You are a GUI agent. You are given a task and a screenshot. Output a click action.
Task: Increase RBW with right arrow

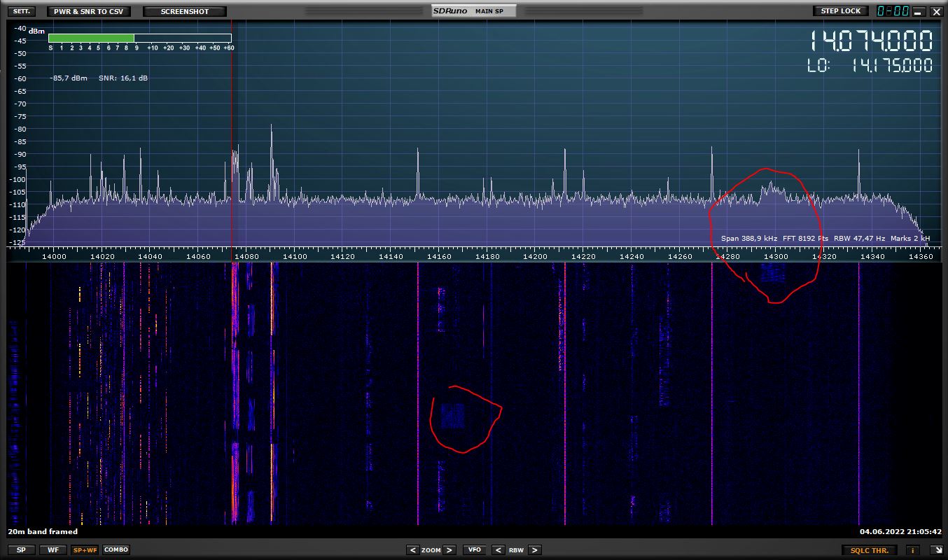click(x=534, y=550)
